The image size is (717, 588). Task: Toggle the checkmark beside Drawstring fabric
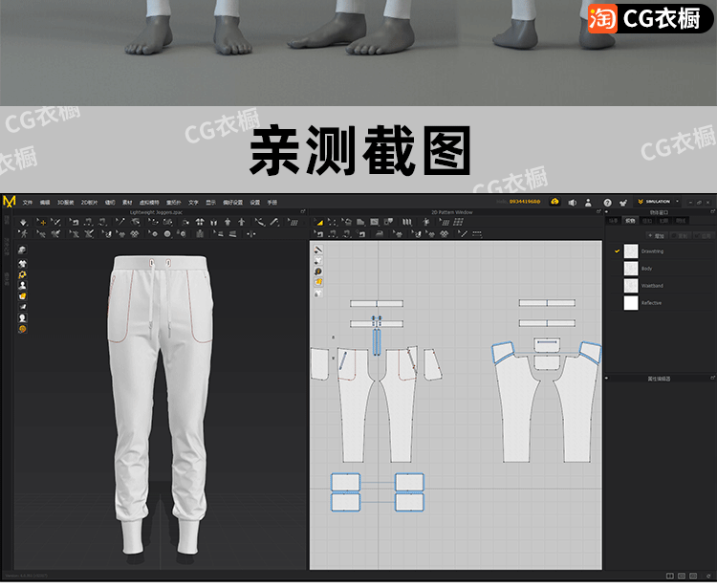click(x=617, y=251)
